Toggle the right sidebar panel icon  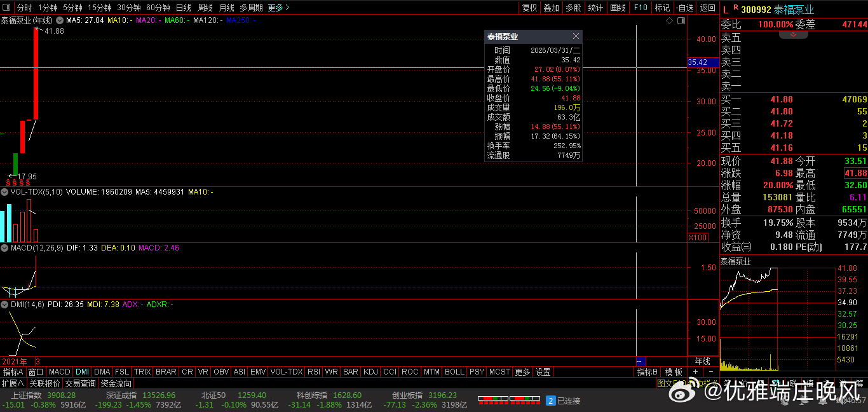pos(681,20)
